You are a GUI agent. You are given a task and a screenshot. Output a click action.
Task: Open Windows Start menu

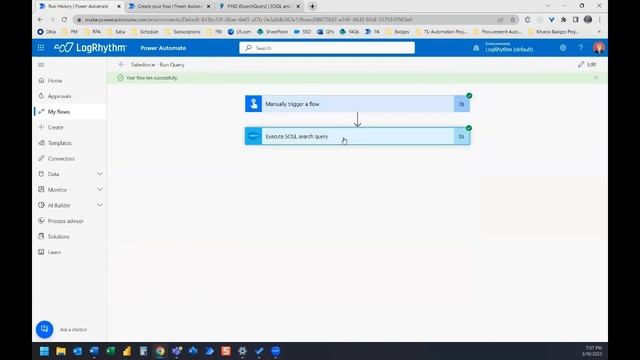pos(44,351)
